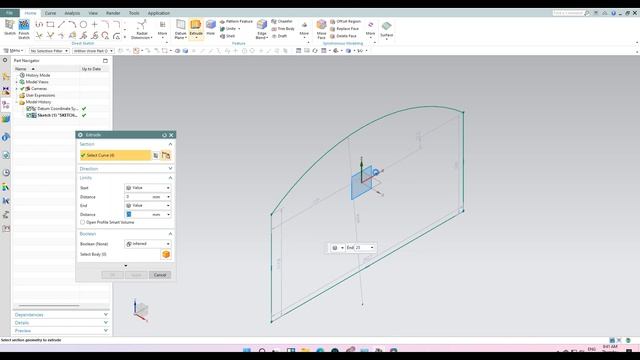The width and height of the screenshot is (640, 360).
Task: Select the Draft command
Action: [279, 36]
